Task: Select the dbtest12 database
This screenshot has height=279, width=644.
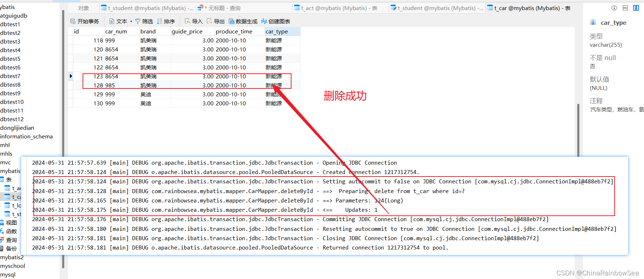Action: pyautogui.click(x=12, y=119)
